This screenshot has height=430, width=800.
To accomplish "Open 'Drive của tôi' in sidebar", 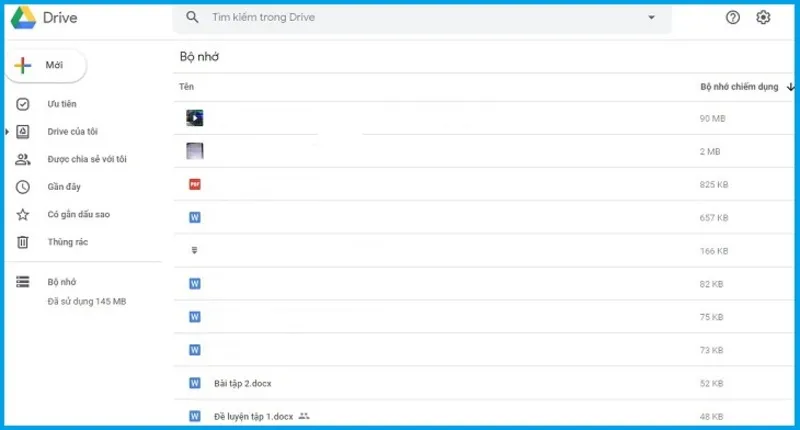I will coord(72,132).
